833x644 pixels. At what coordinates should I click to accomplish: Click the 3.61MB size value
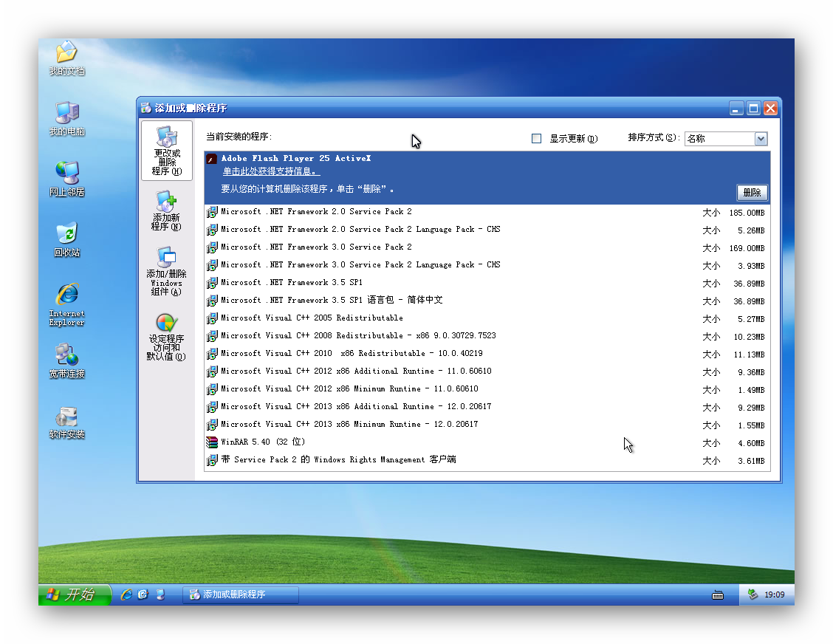pos(751,462)
